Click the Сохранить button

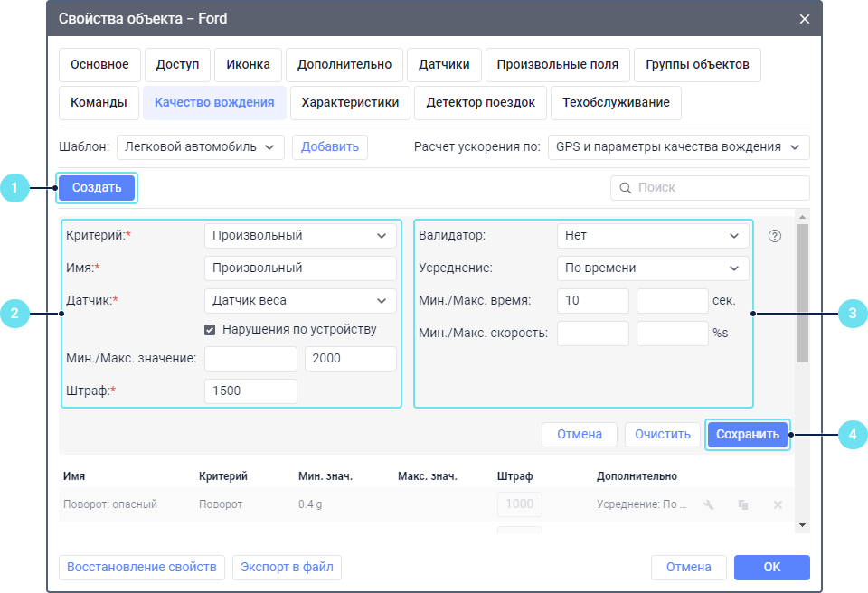(748, 435)
